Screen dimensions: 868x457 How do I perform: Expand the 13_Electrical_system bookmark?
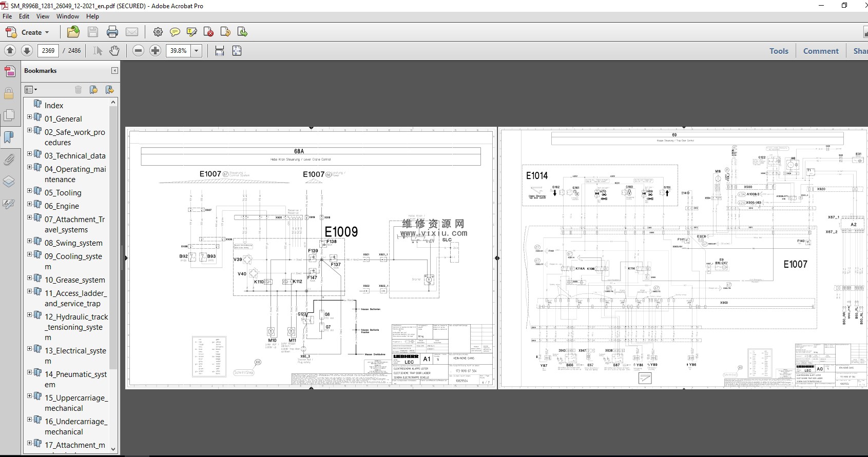click(29, 350)
